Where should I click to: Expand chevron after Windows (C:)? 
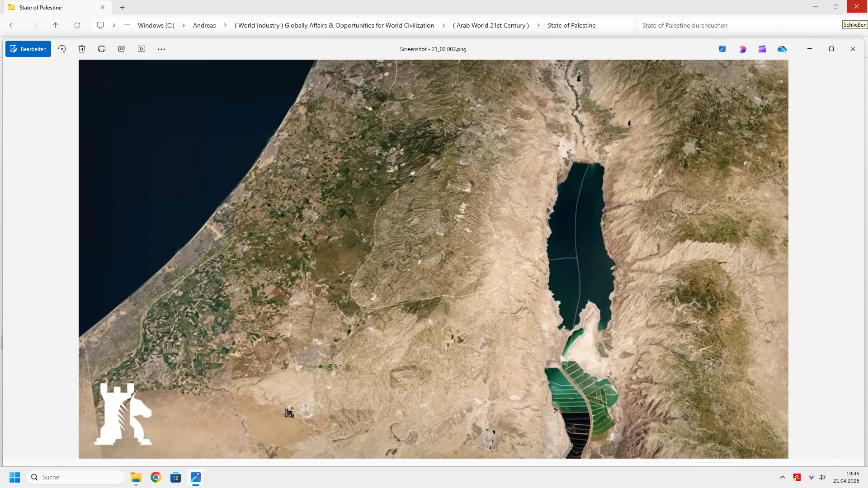click(x=184, y=25)
